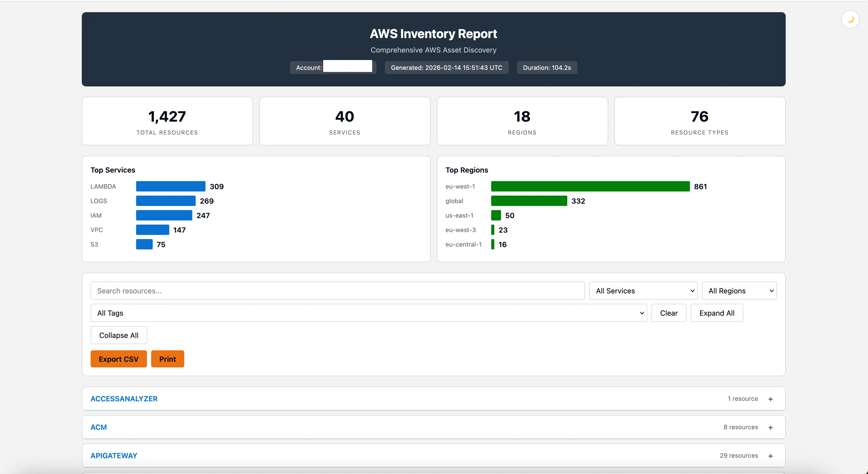Export the inventory as CSV
This screenshot has height=474, width=868.
tap(119, 358)
